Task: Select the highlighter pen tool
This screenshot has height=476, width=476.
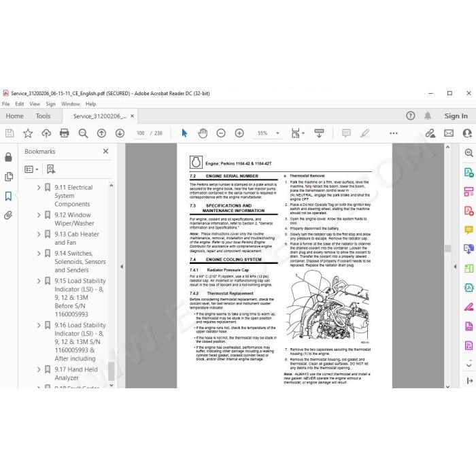Action: point(364,133)
